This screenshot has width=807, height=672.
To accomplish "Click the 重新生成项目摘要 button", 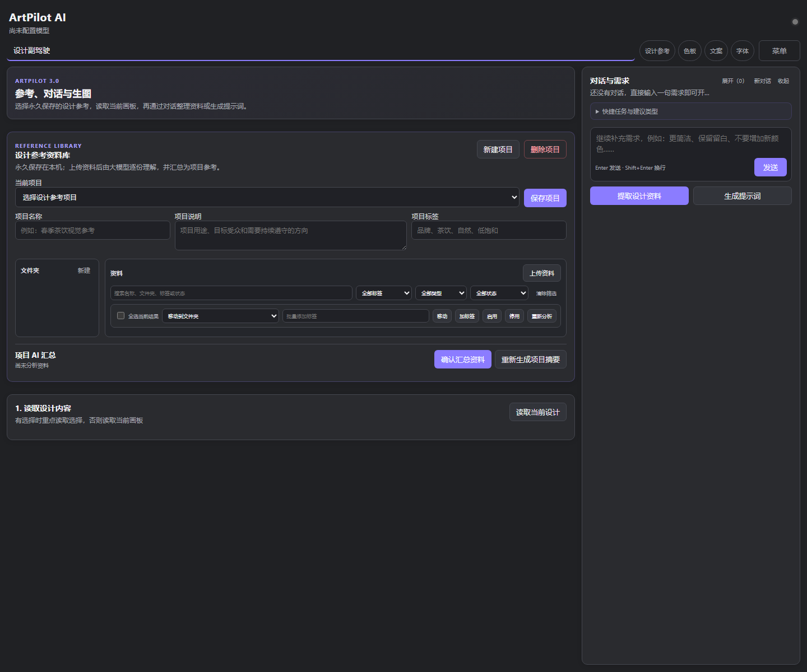I will click(531, 360).
